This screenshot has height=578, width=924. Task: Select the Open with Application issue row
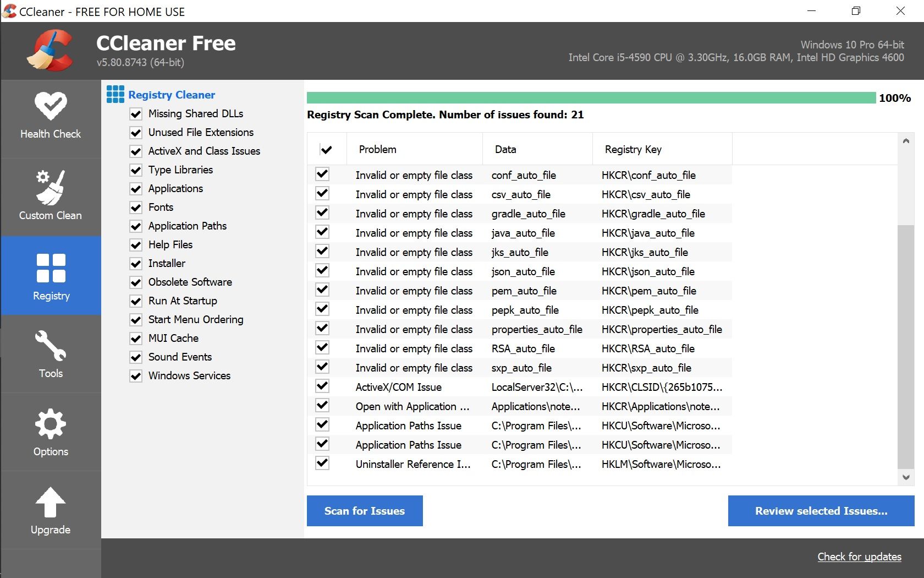[x=519, y=406]
